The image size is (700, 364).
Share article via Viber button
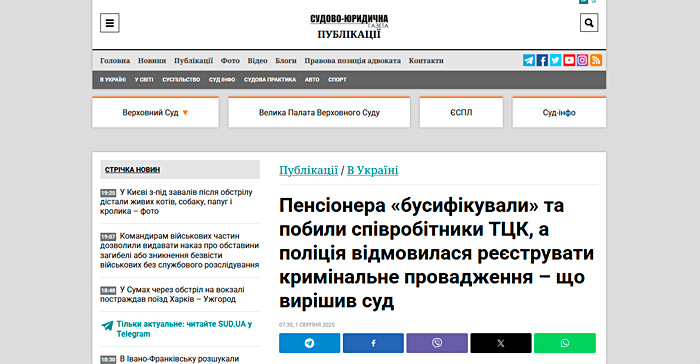(x=437, y=343)
